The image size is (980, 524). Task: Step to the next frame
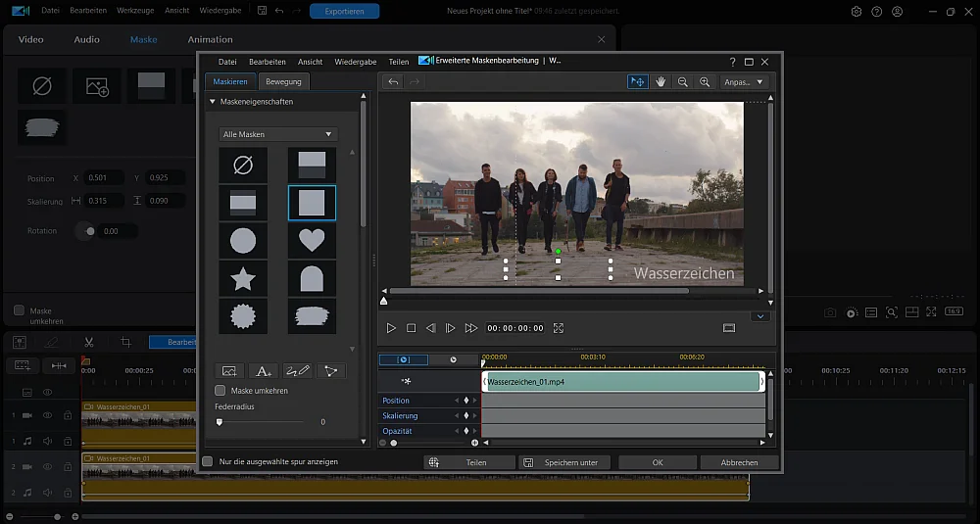(x=450, y=328)
